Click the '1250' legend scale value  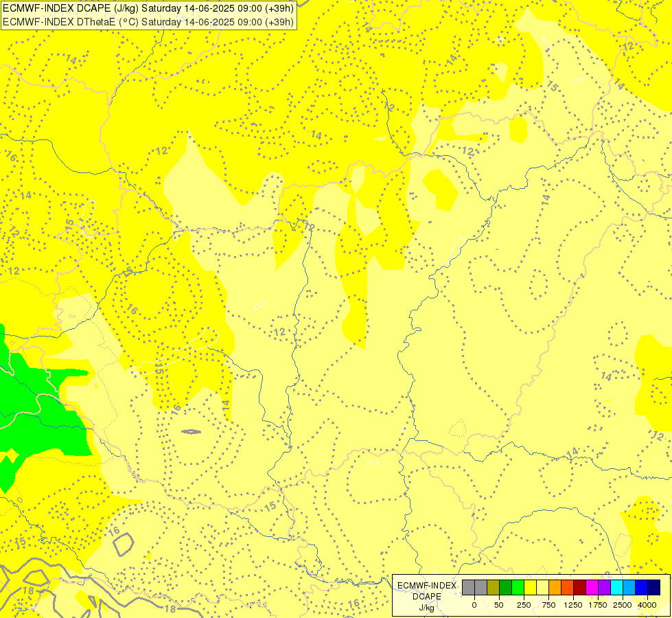(573, 605)
